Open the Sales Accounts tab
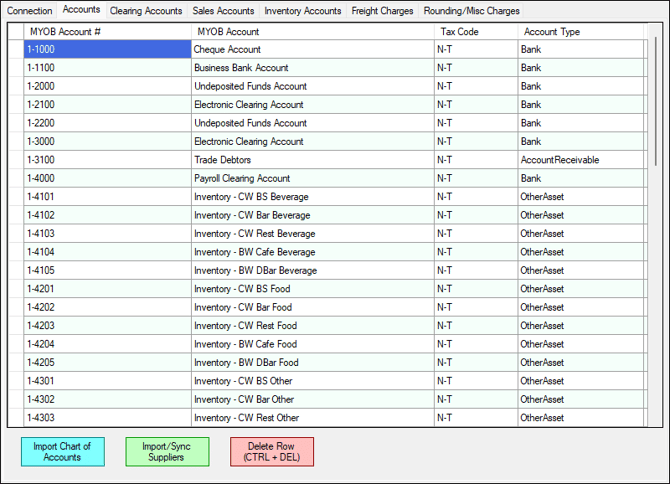The width and height of the screenshot is (670, 484). [223, 11]
